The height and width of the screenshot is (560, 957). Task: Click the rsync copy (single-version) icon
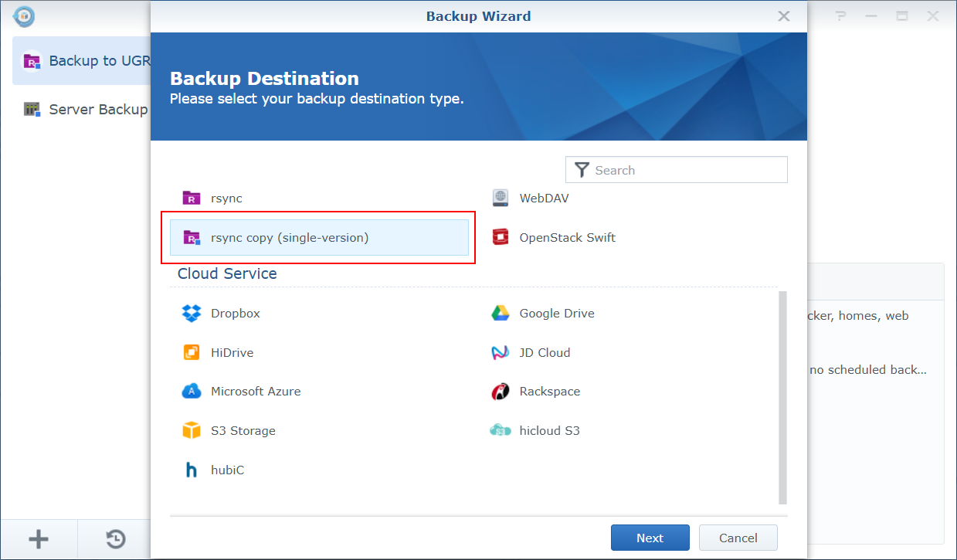(x=191, y=238)
